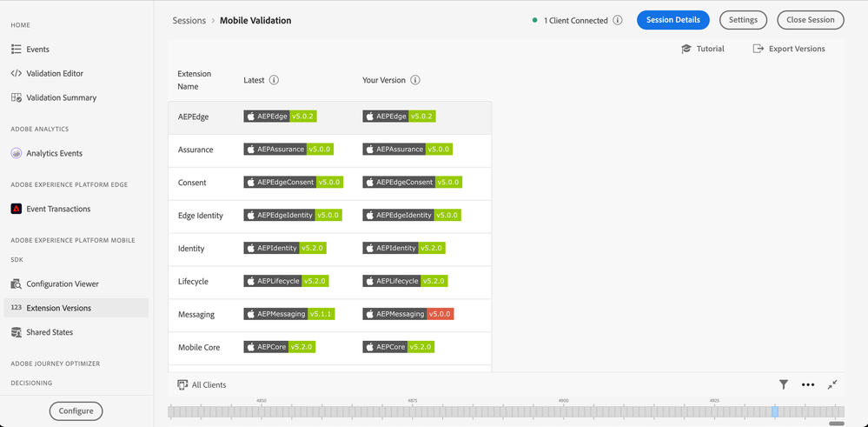Open Shared States view
This screenshot has height=427, width=868.
tap(50, 332)
